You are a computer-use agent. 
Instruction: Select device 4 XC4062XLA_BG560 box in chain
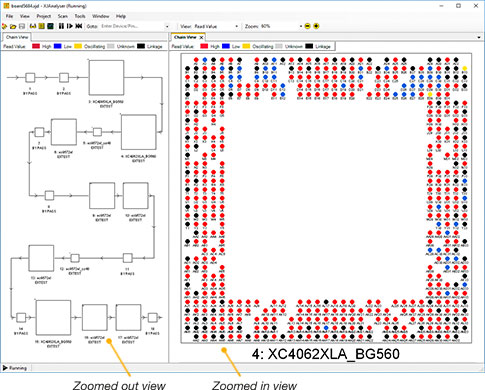(x=139, y=132)
